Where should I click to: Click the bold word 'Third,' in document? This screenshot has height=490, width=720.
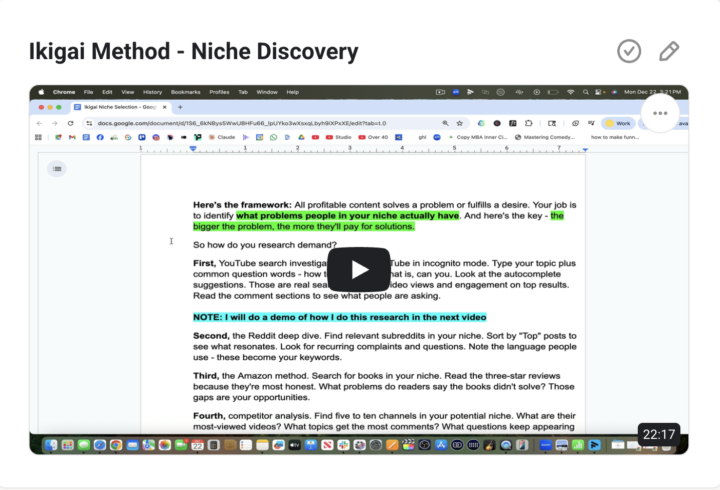click(206, 376)
